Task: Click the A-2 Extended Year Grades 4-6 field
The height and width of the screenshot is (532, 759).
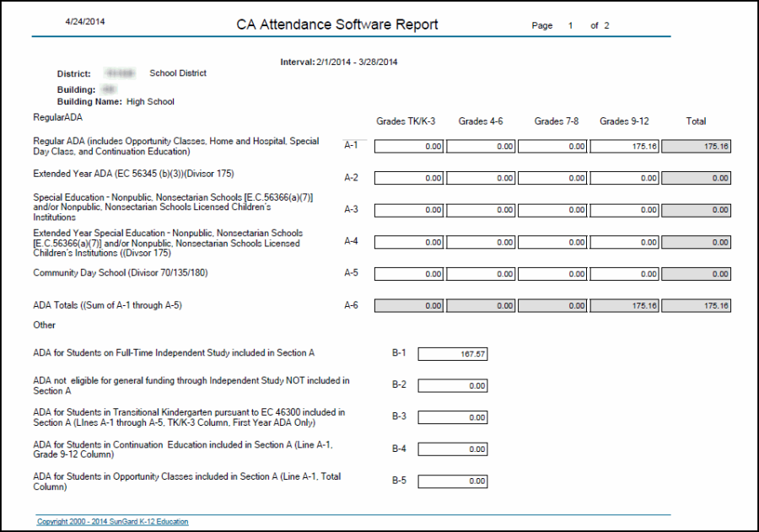Action: point(481,179)
